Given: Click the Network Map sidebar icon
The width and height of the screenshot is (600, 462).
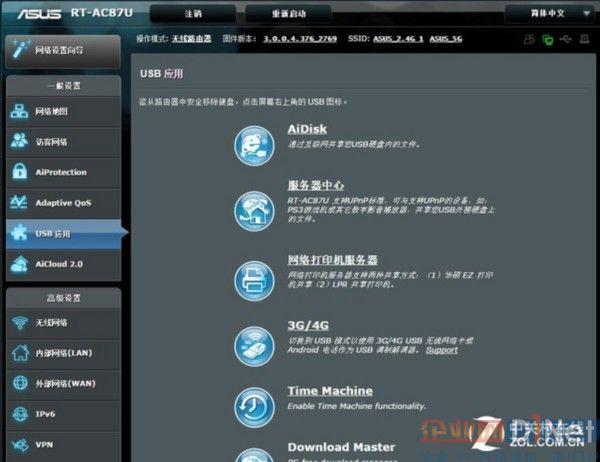Looking at the screenshot, I should (x=19, y=111).
